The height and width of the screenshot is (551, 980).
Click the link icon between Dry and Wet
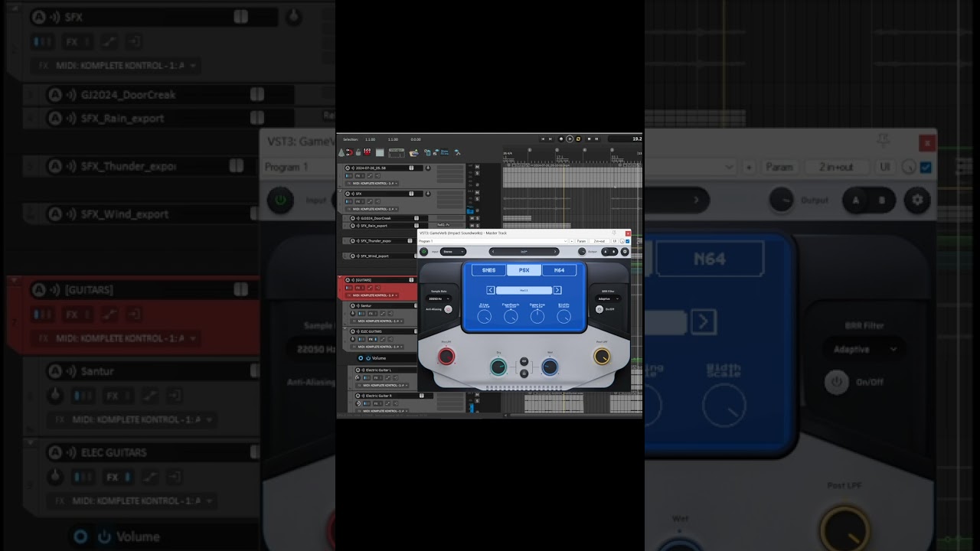coord(524,361)
